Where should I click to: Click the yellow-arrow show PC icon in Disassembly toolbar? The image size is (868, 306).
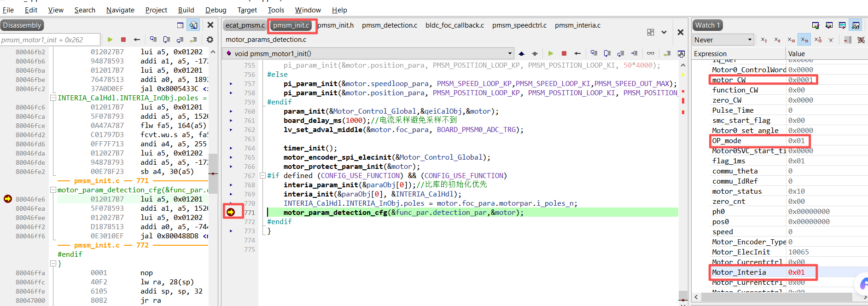(193, 40)
